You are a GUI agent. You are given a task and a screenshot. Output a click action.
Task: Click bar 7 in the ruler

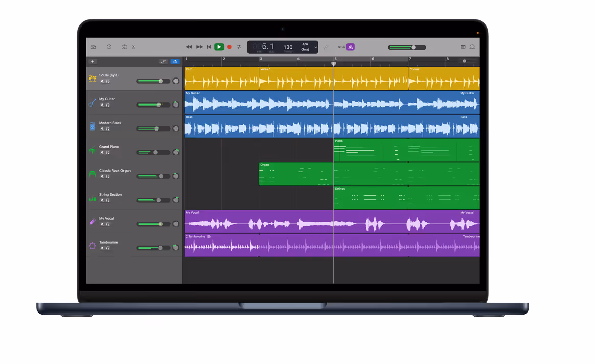[410, 59]
